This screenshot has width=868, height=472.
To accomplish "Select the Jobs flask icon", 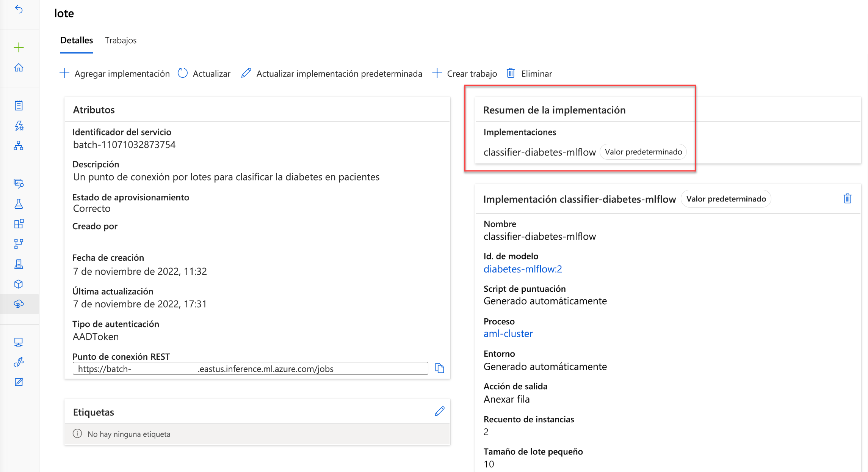I will coord(18,204).
